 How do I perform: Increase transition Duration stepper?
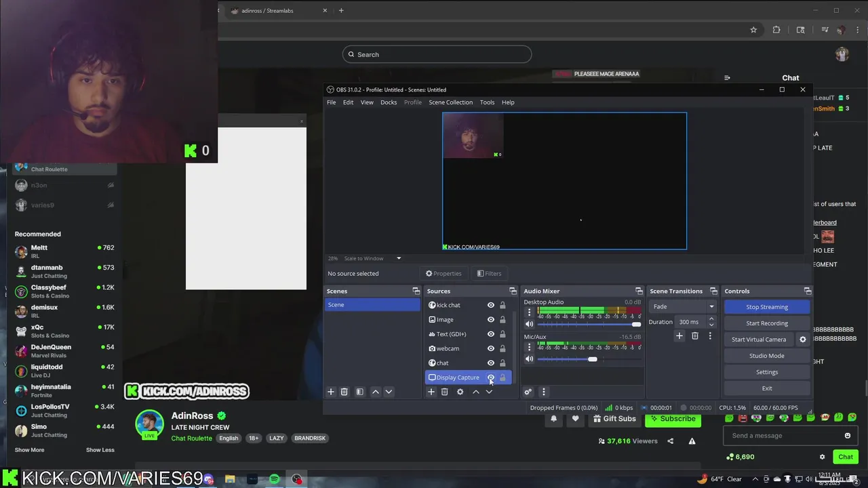coord(711,319)
